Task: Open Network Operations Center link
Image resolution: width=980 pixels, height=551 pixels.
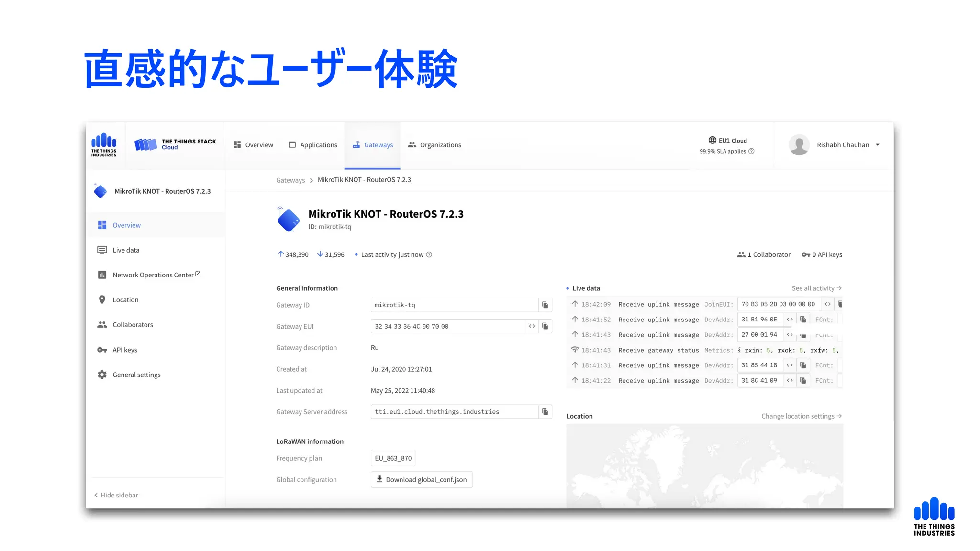Action: [x=156, y=275]
